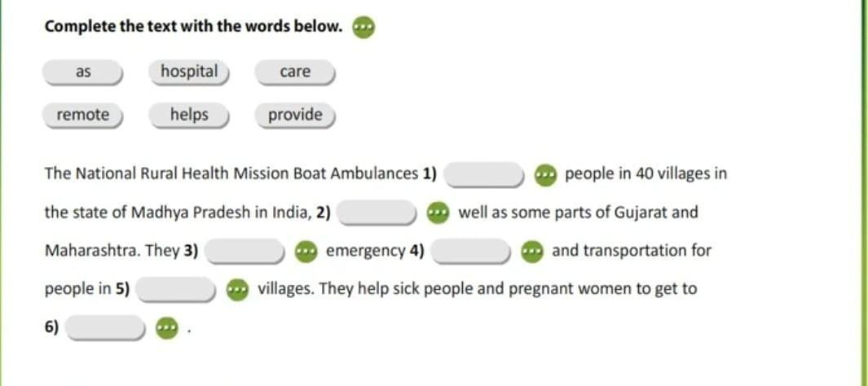This screenshot has height=386, width=868.
Task: Open the hint icon after blank 2
Action: (438, 213)
